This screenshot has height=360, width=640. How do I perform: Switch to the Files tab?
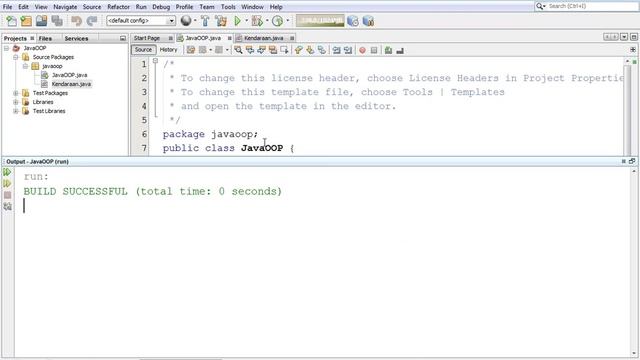coord(45,38)
